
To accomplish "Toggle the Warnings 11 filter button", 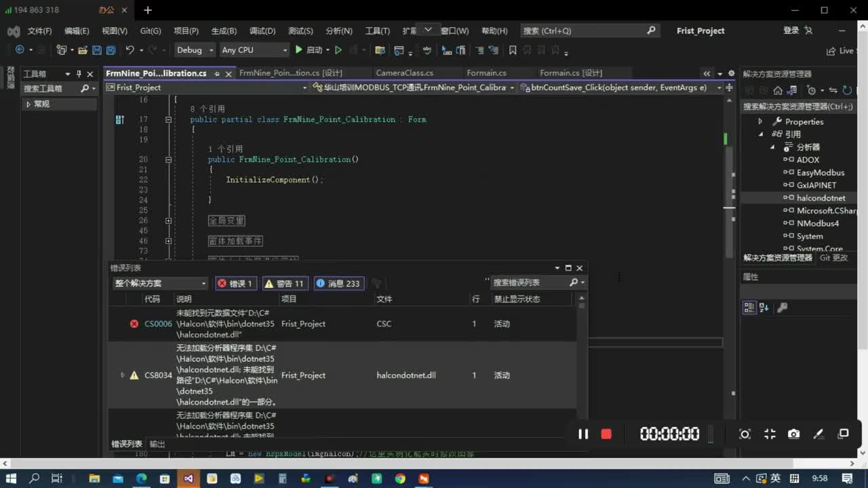I will click(x=284, y=283).
